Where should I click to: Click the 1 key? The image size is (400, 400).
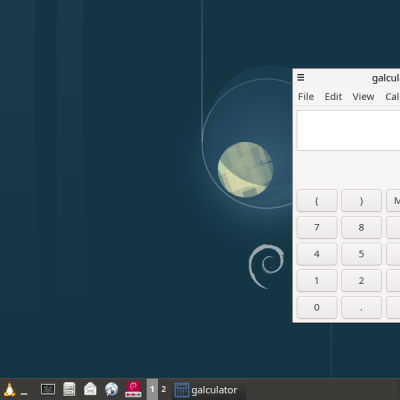click(x=317, y=281)
